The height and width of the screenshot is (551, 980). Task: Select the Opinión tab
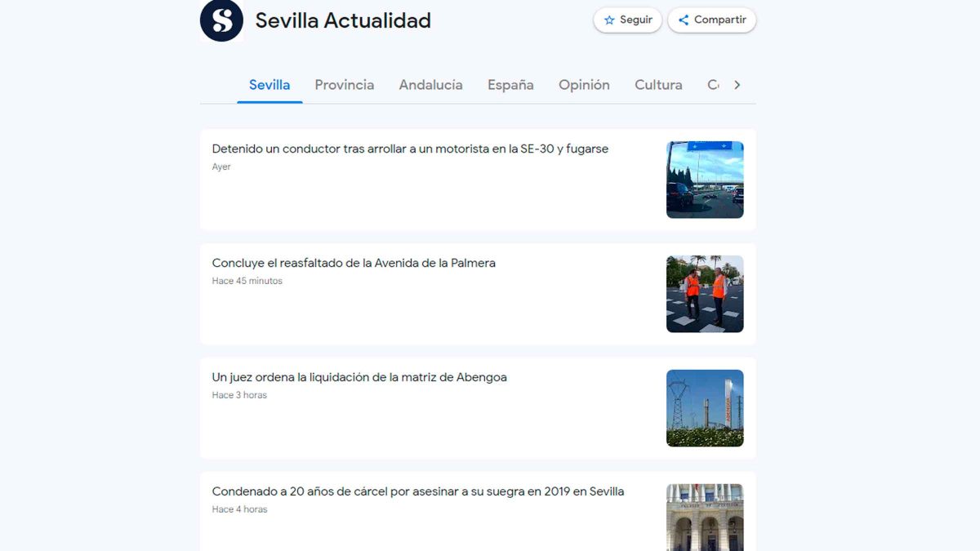[584, 85]
